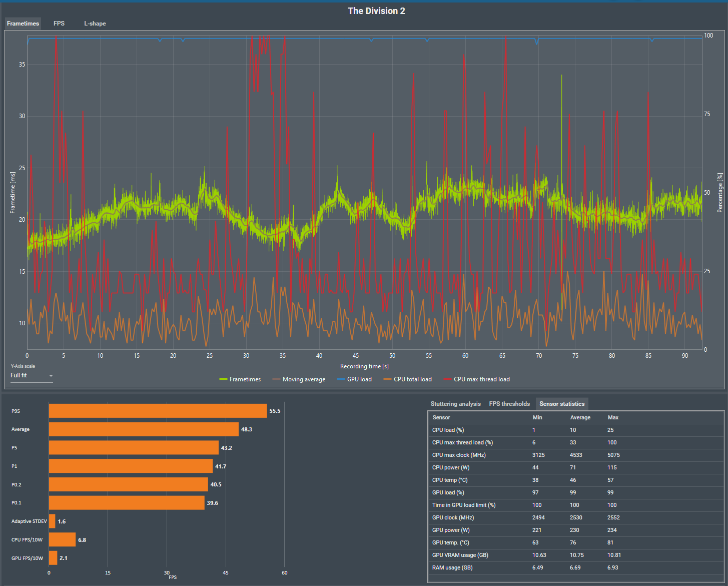Viewport: 728px width, 586px height.
Task: Click the Frametime [ms] axis label
Action: 13,193
